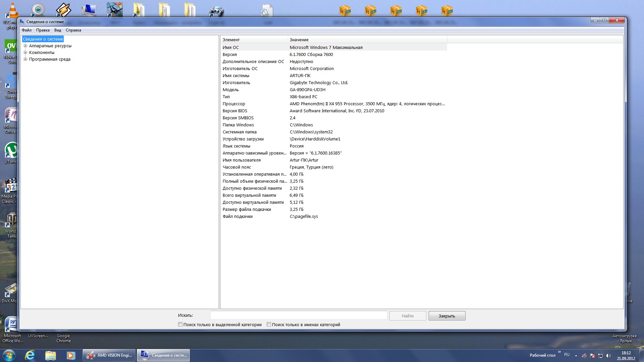Open Windows Media Player taskbar icon
Image resolution: width=644 pixels, height=362 pixels.
pos(71,355)
